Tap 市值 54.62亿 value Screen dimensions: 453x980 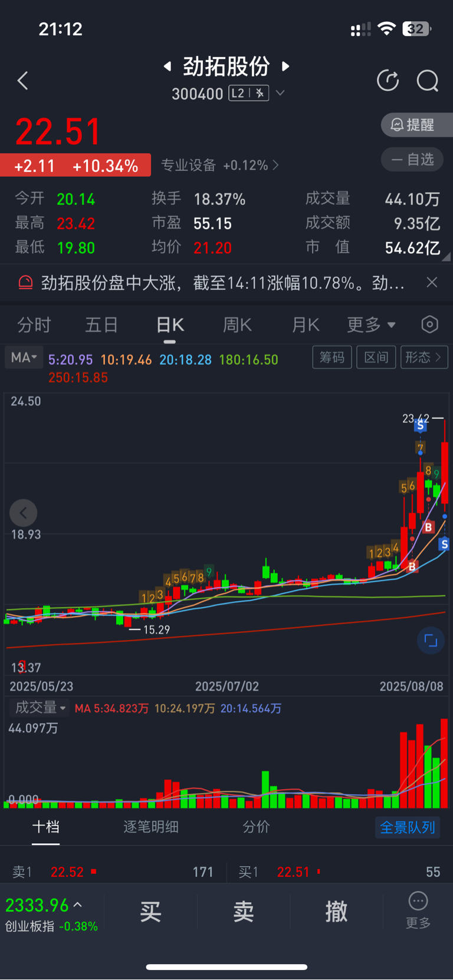(412, 248)
